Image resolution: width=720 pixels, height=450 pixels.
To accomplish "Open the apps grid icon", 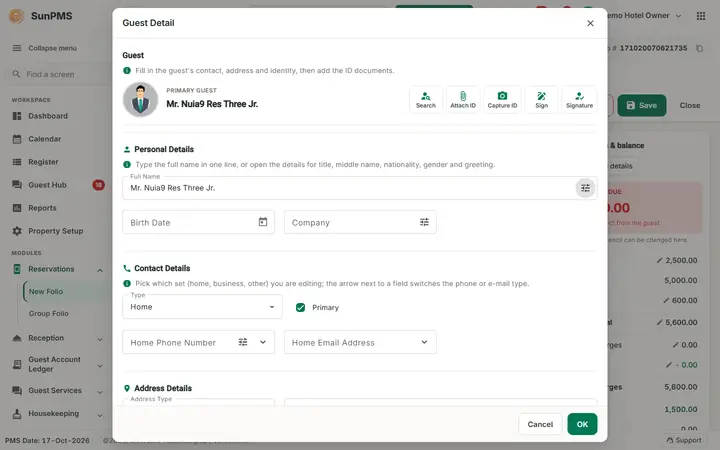I will coord(701,16).
